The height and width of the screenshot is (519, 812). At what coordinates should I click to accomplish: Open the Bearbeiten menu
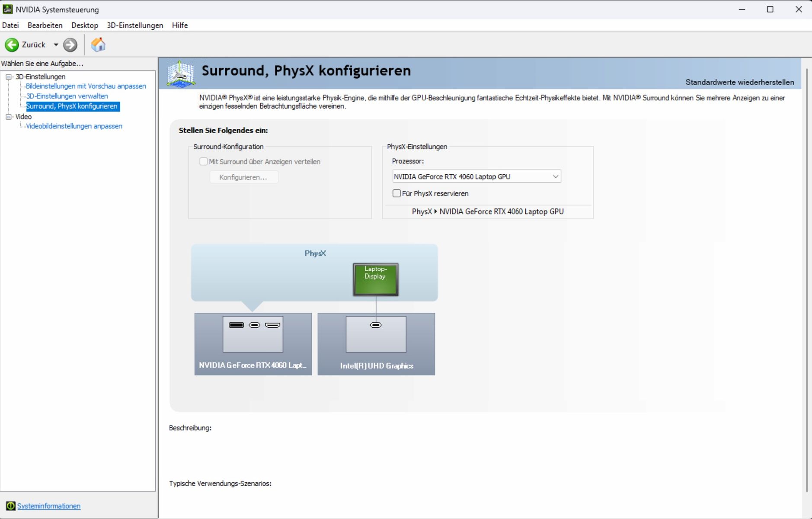coord(45,25)
